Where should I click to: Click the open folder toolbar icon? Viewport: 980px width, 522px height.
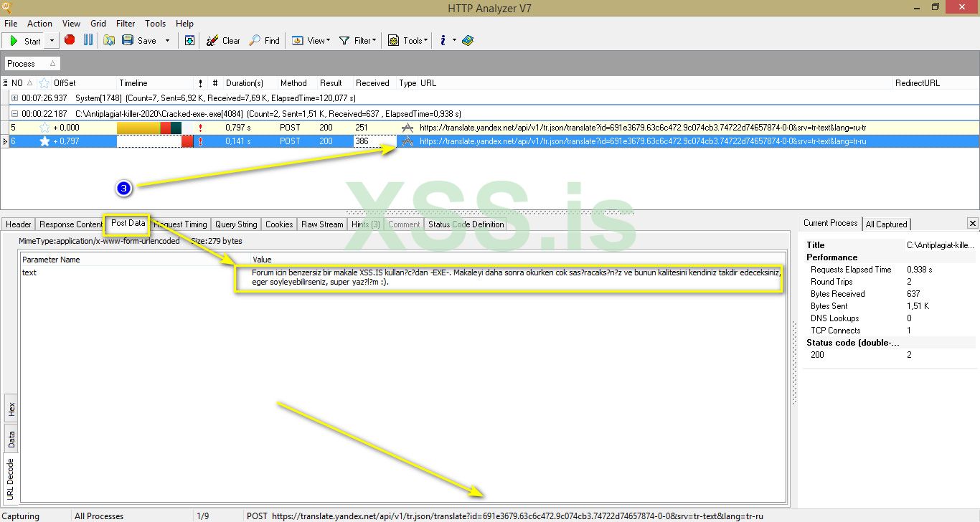(109, 41)
